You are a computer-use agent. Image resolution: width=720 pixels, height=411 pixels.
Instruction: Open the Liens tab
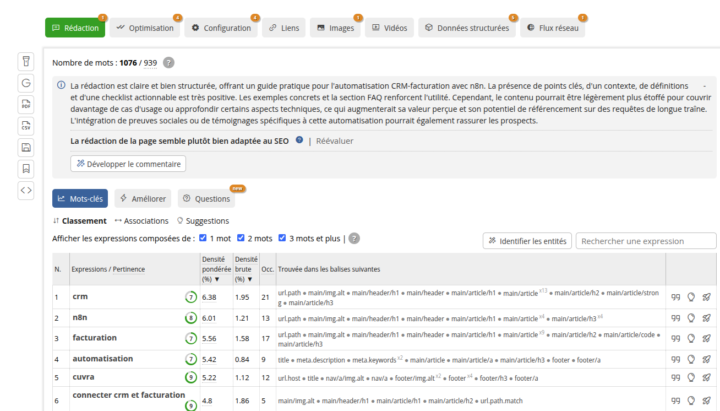[284, 28]
